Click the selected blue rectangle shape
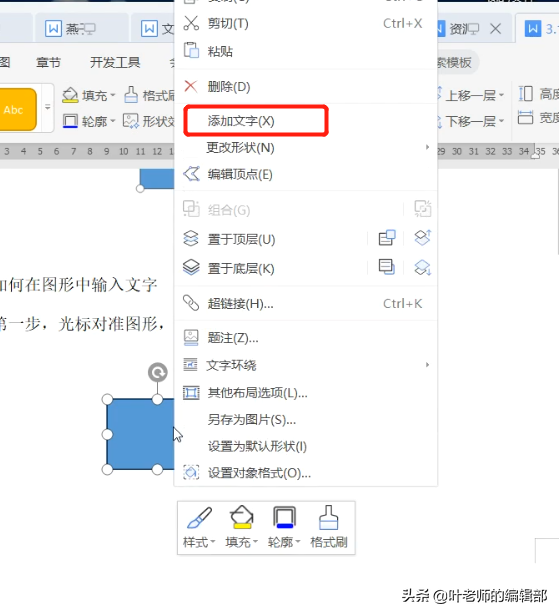 tap(140, 434)
